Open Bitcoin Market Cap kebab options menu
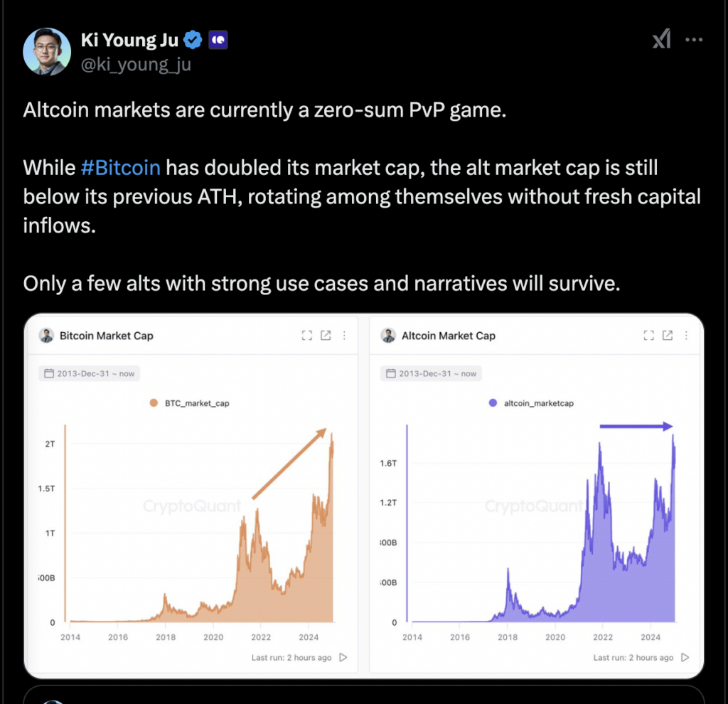This screenshot has width=728, height=704. coord(344,335)
